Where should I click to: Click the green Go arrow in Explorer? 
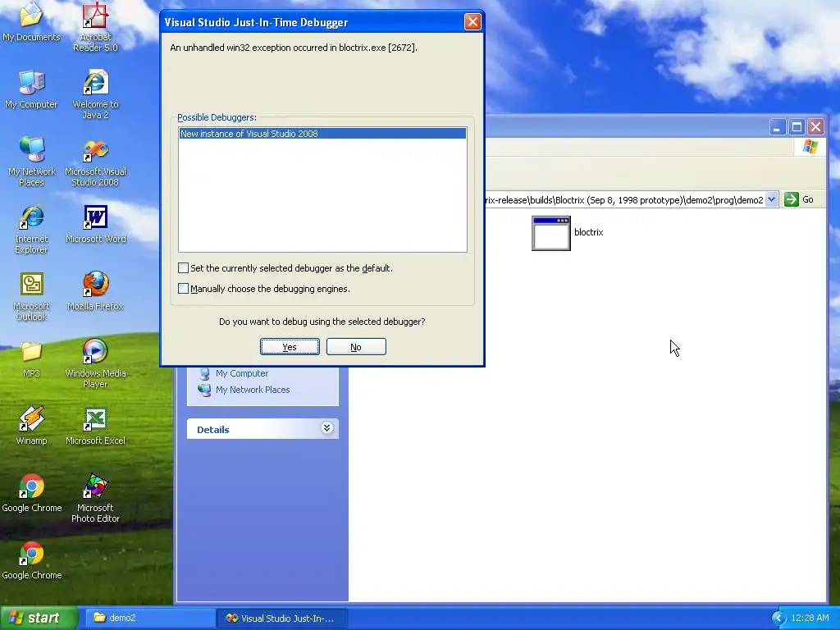(x=791, y=199)
